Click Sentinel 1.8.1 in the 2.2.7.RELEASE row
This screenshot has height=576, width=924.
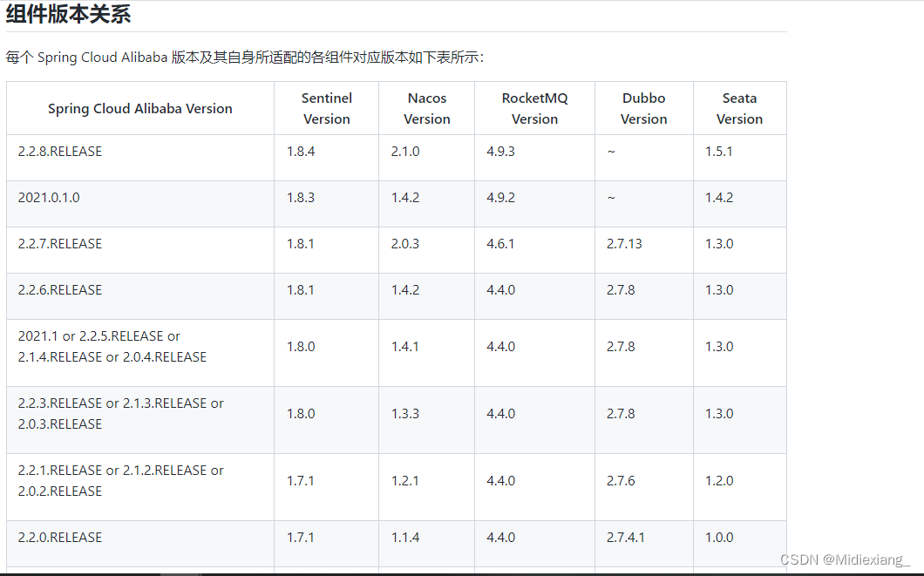point(301,244)
